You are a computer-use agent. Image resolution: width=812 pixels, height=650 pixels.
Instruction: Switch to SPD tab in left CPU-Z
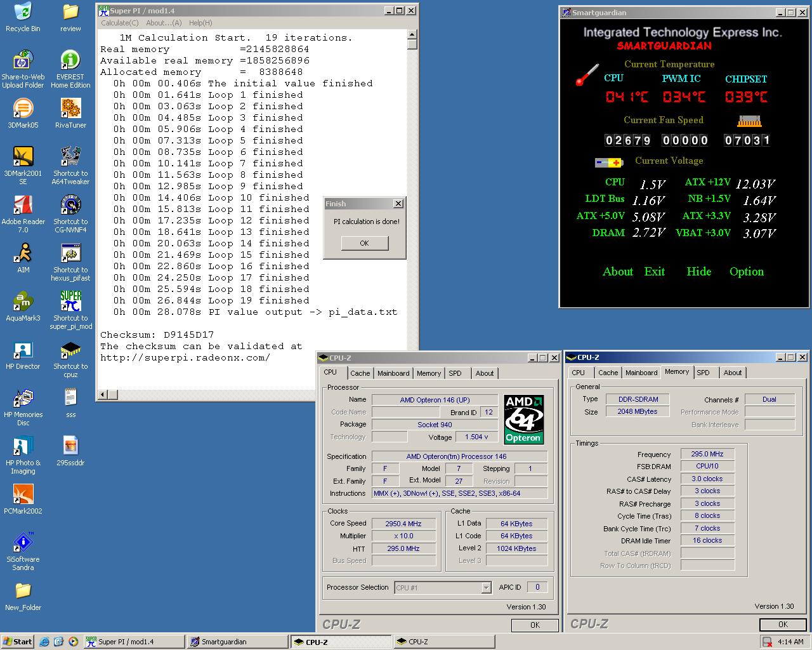tap(455, 373)
